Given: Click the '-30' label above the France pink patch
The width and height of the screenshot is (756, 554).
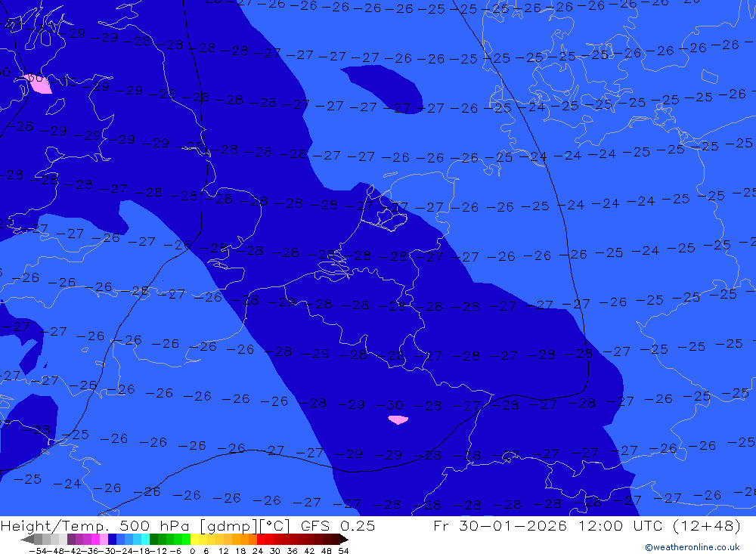Looking at the screenshot, I should tap(389, 405).
